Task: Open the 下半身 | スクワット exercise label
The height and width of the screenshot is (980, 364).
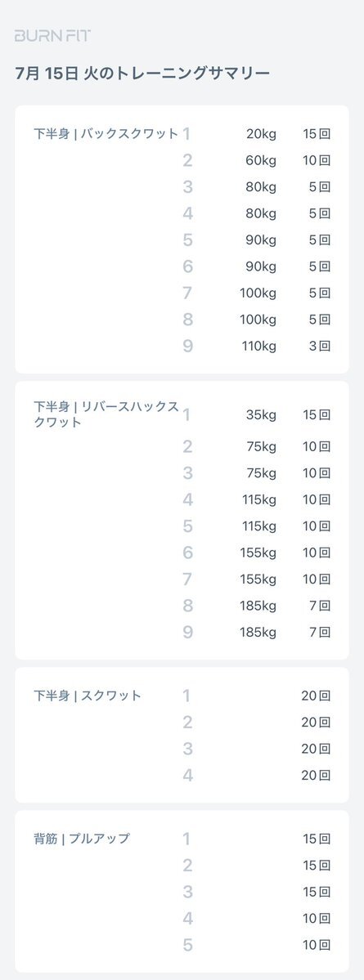Action: (x=88, y=696)
